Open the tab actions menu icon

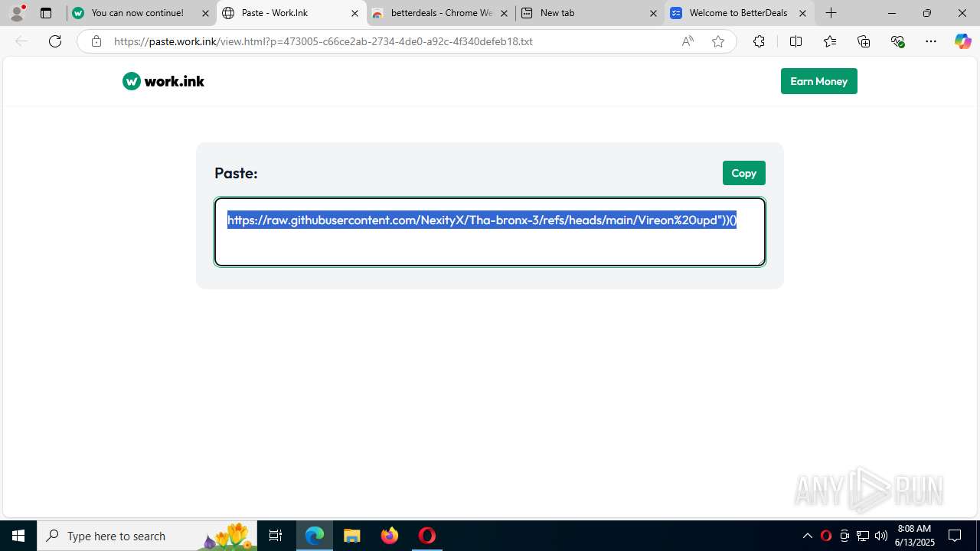pos(46,13)
